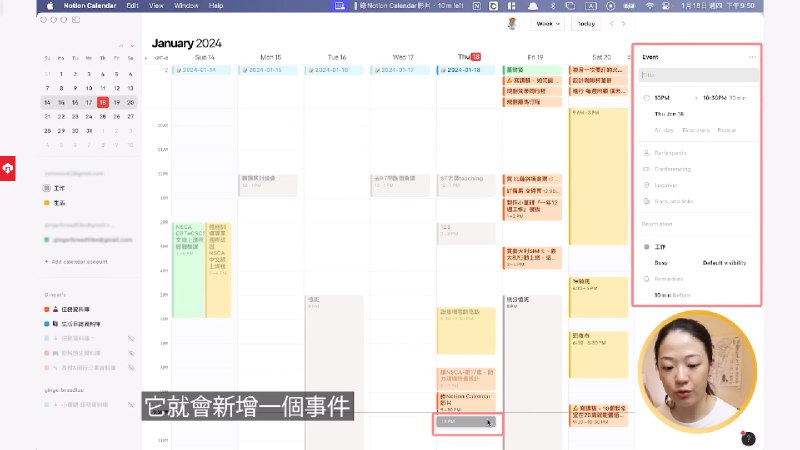Click the Conferencing camera icon
This screenshot has width=800, height=450.
[646, 169]
